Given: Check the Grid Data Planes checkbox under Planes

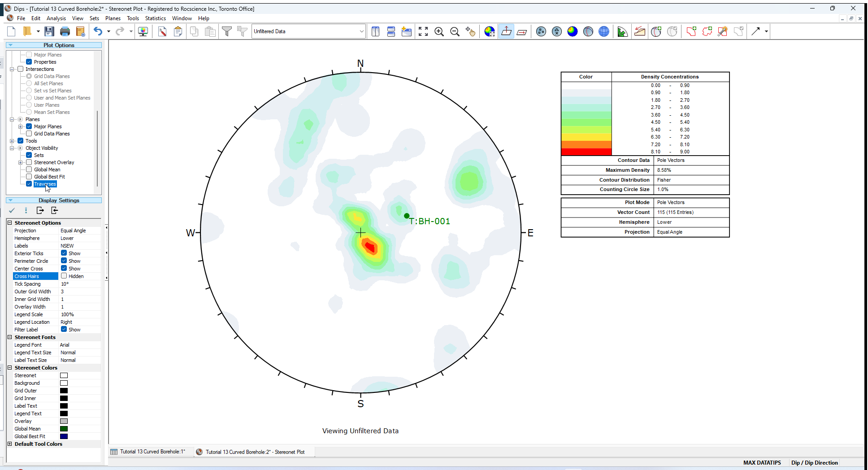Looking at the screenshot, I should pyautogui.click(x=29, y=134).
